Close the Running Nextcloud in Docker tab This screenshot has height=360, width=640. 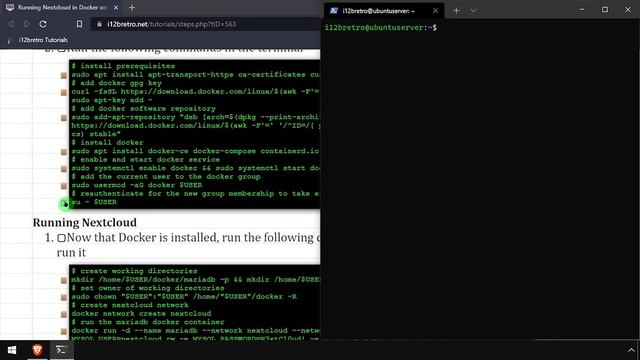click(x=116, y=7)
